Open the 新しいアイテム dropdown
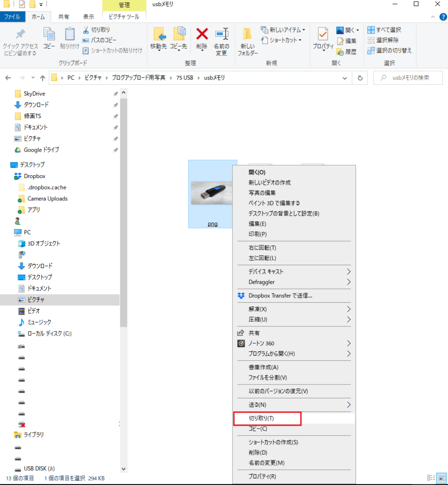The width and height of the screenshot is (448, 485). (x=283, y=30)
